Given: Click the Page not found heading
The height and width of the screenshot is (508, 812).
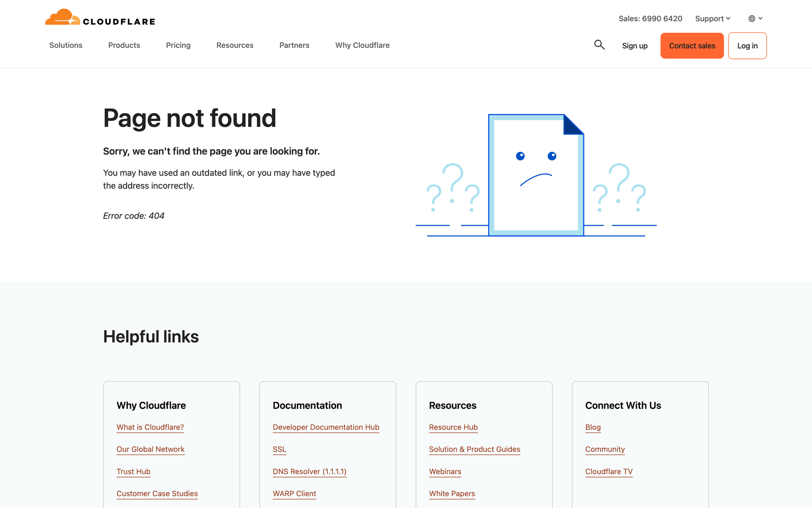Looking at the screenshot, I should 189,118.
